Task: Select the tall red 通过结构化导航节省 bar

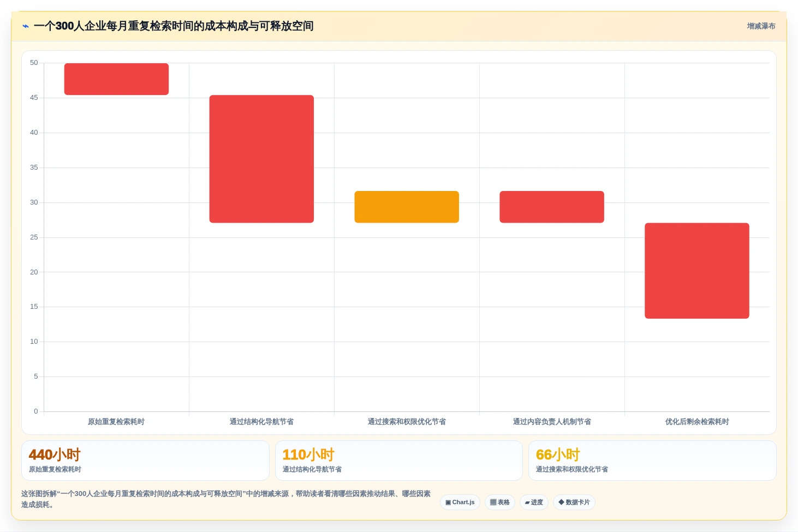Action: pos(261,159)
